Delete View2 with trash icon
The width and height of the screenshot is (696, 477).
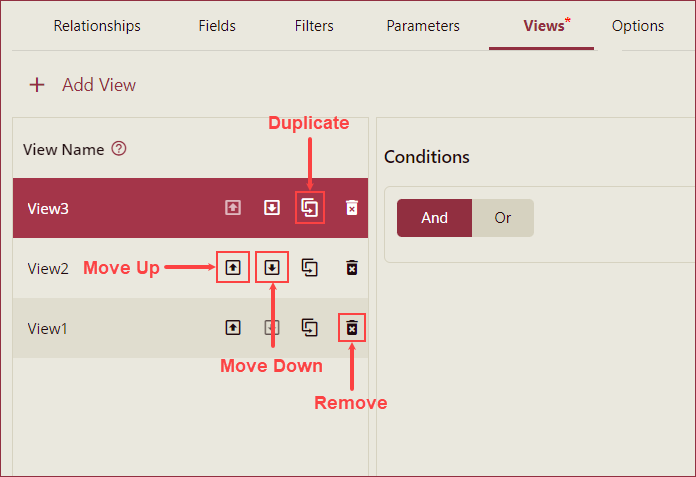(x=352, y=268)
